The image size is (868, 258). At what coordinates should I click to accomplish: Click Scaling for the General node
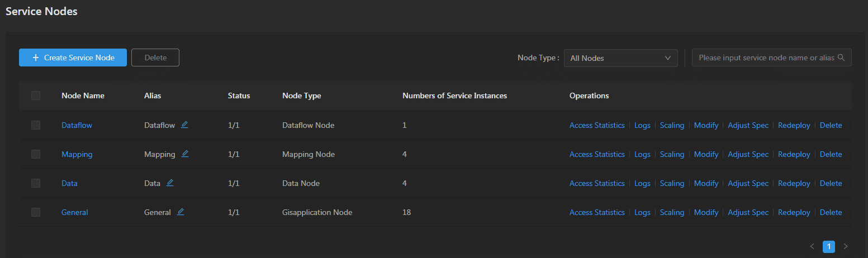(x=672, y=212)
